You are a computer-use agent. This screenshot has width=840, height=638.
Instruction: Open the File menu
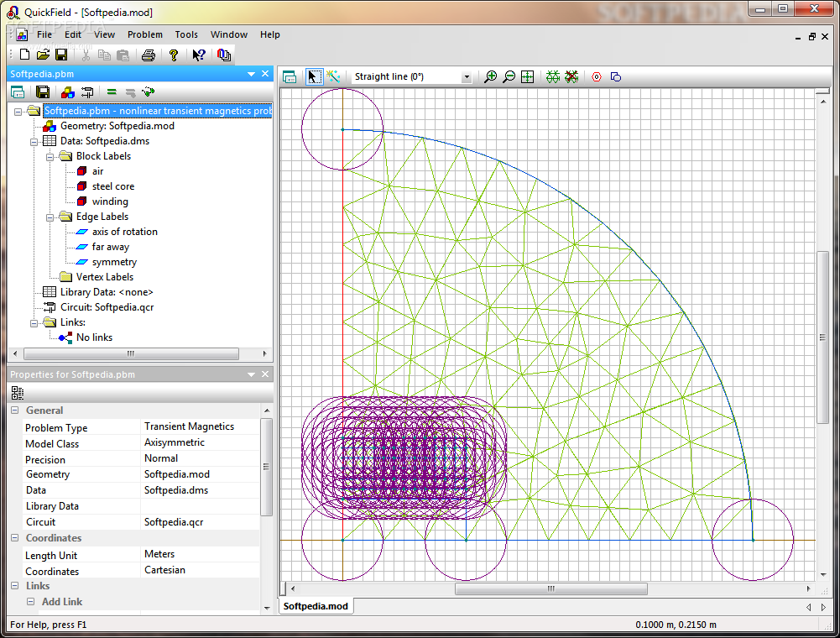click(x=44, y=35)
